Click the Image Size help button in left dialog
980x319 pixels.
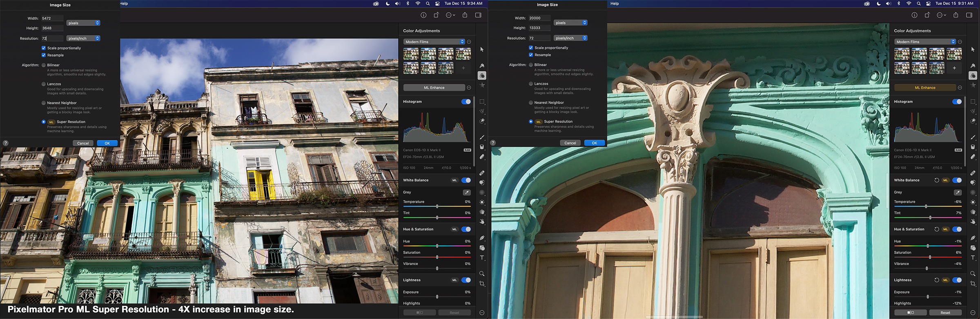tap(5, 143)
